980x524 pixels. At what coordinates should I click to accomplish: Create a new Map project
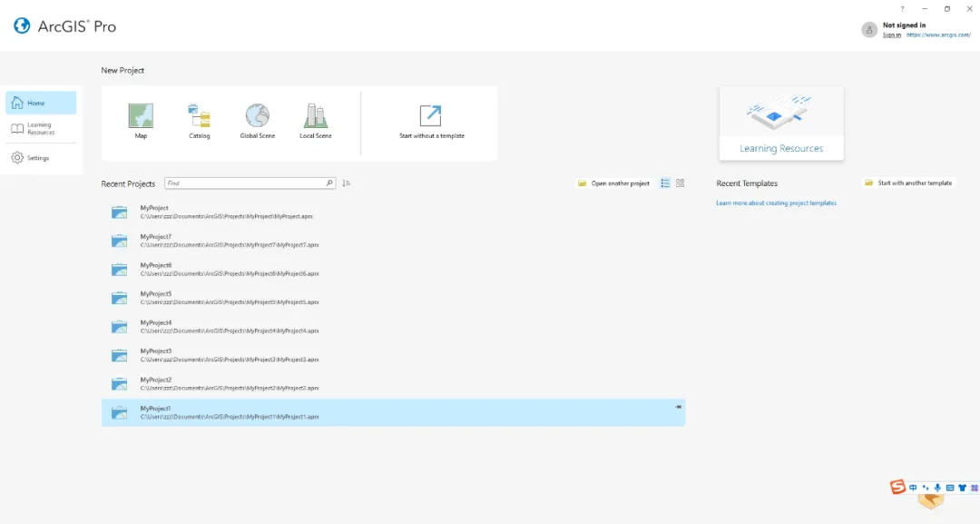(141, 122)
